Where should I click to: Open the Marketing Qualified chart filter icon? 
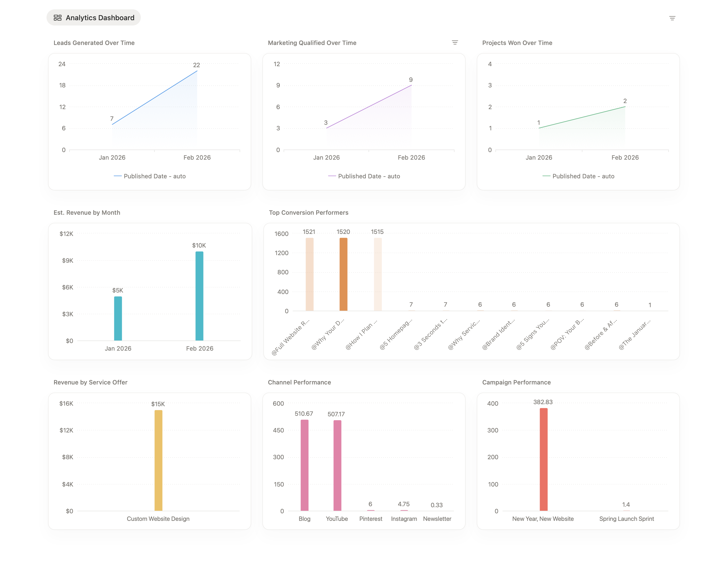tap(455, 42)
